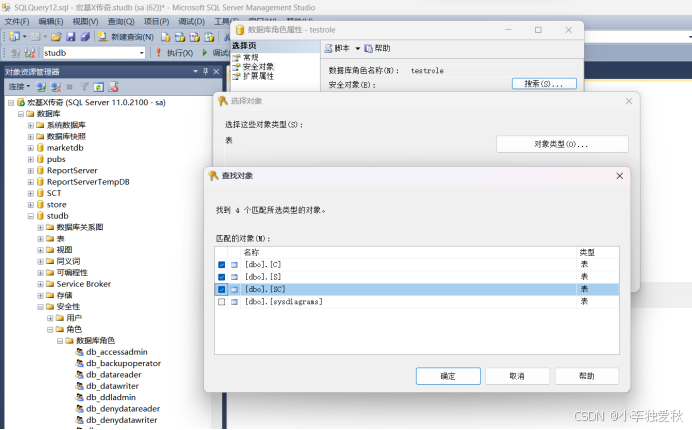Select the db_accessadmin role
The width and height of the screenshot is (692, 430).
tap(117, 352)
